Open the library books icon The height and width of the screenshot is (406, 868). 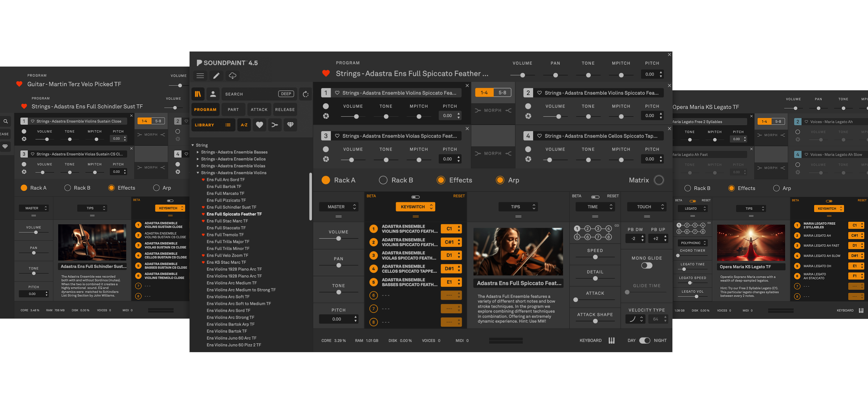[x=198, y=94]
